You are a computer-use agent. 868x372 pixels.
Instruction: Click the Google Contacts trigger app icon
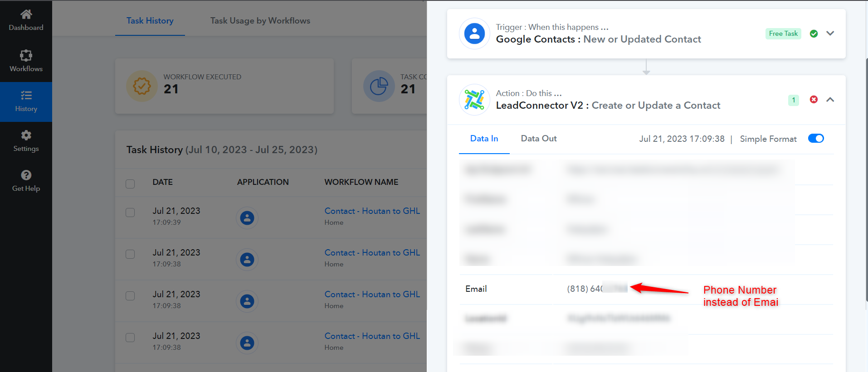tap(474, 34)
